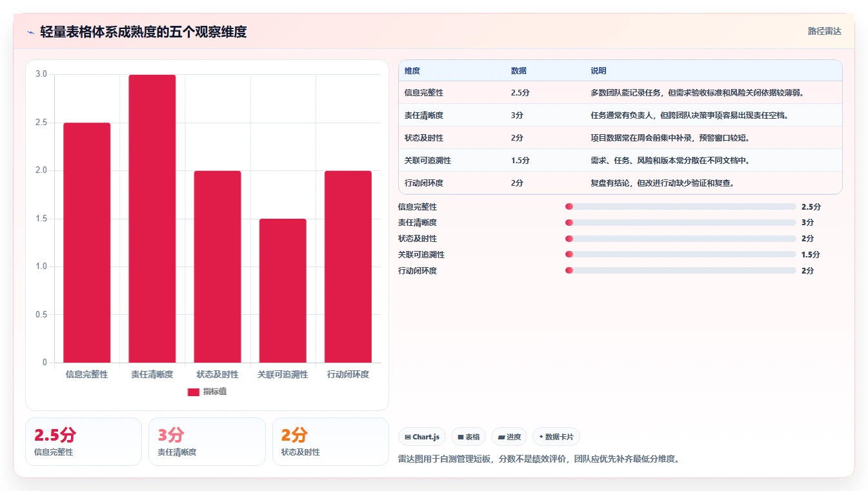Click the 数据卡片 tag chip

coord(556,437)
